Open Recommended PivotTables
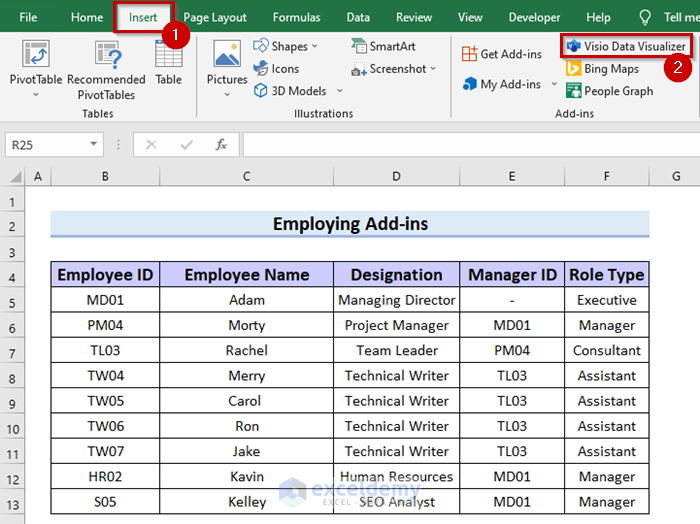Screen dimensions: 700x524 pyautogui.click(x=106, y=60)
